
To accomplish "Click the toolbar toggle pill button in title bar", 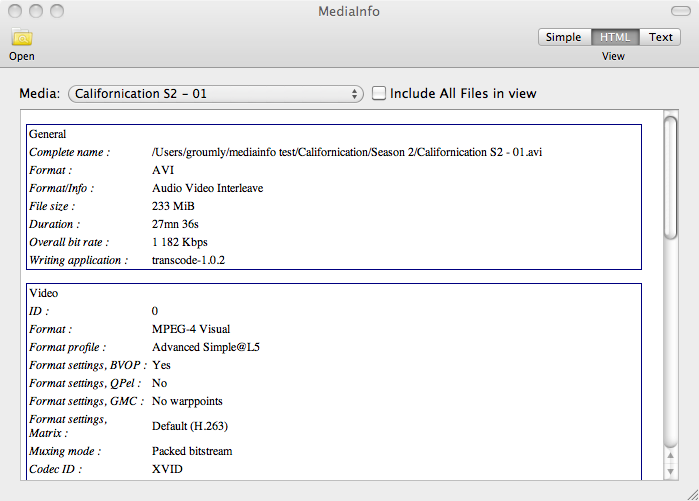I will click(681, 11).
